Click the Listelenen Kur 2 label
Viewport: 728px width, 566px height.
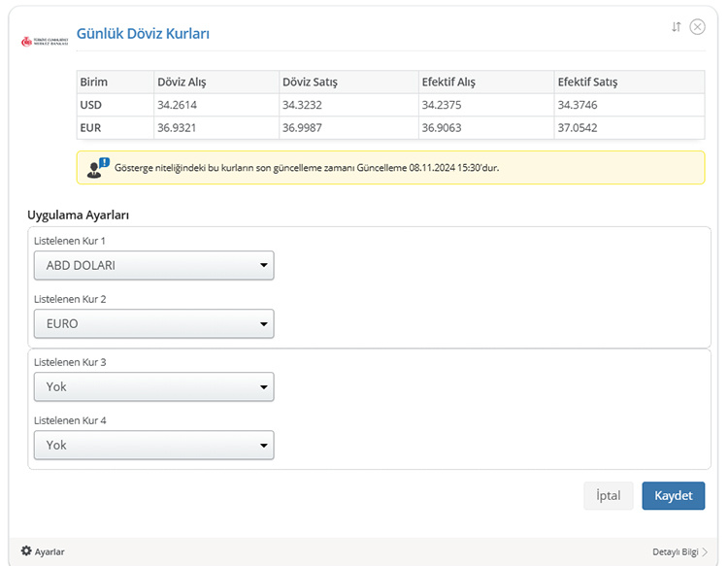pyautogui.click(x=70, y=299)
